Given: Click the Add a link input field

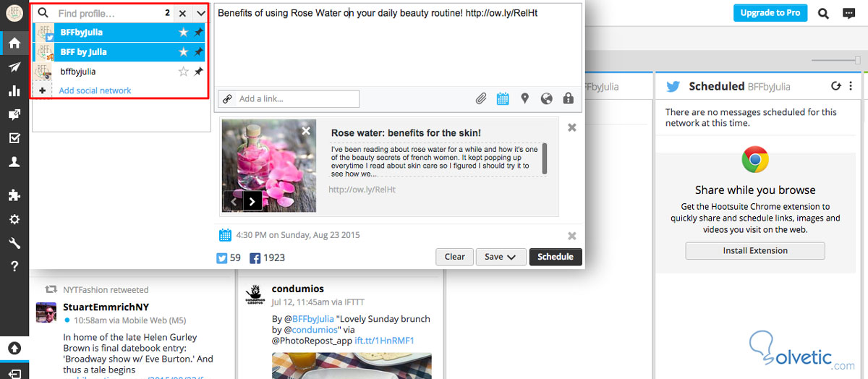Looking at the screenshot, I should click(289, 99).
